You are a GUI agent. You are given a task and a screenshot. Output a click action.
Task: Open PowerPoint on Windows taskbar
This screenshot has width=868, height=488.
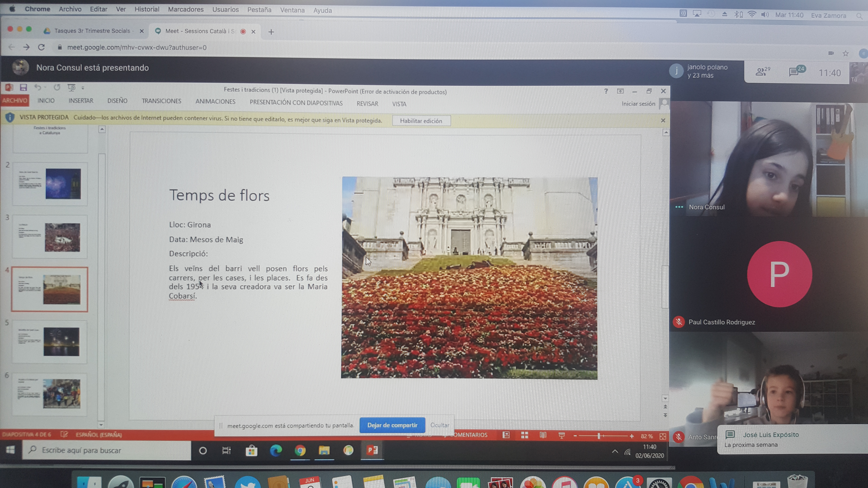(x=372, y=450)
